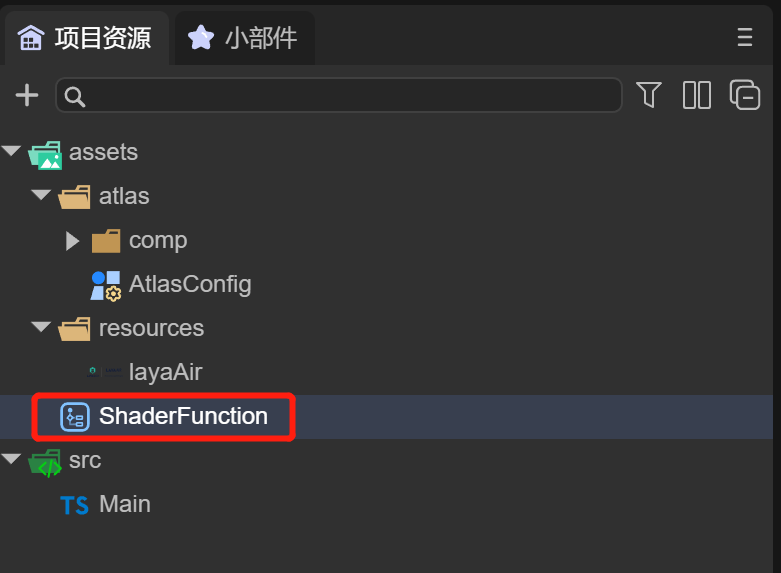Switch to the 项目资源 tab

coord(86,38)
